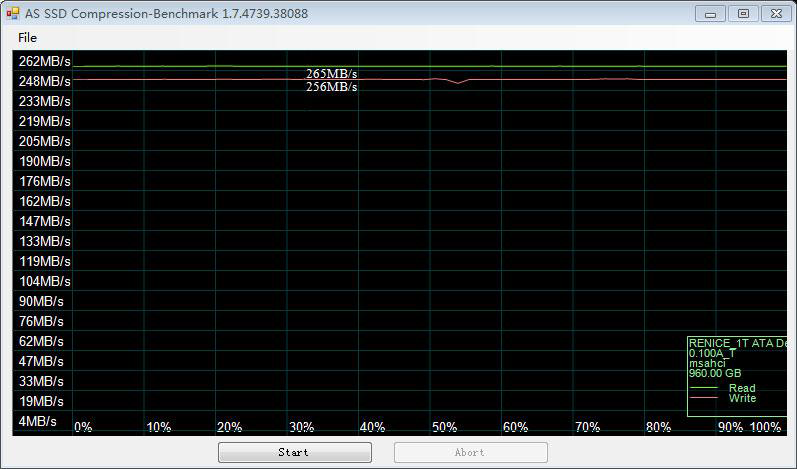797x469 pixels.
Task: Click the 33MB/s axis label
Action: (41, 382)
